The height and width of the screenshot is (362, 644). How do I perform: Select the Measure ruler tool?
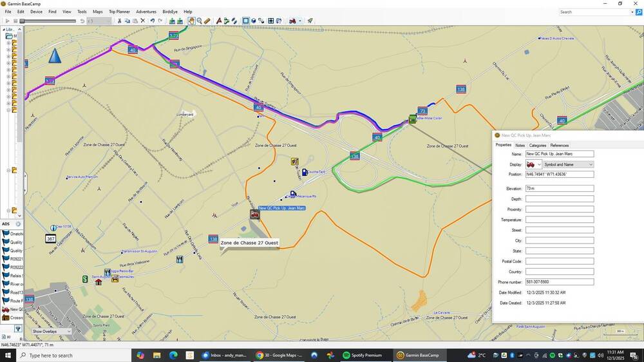[207, 21]
